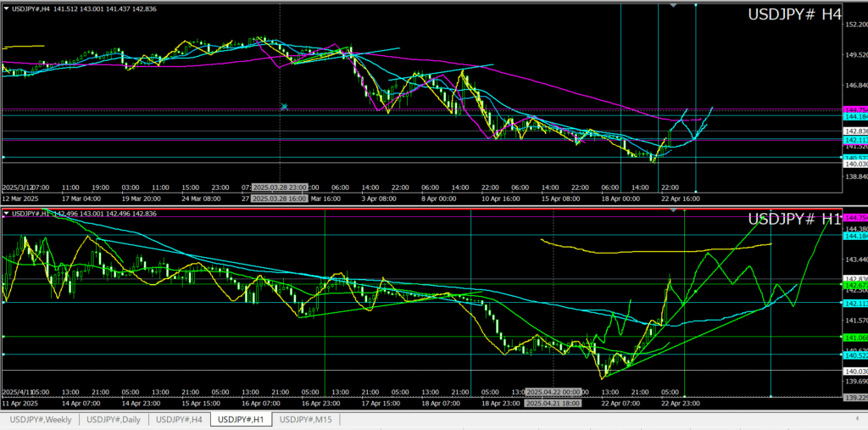Click the 2025.03.28 23:00 crosshair time label

point(279,187)
